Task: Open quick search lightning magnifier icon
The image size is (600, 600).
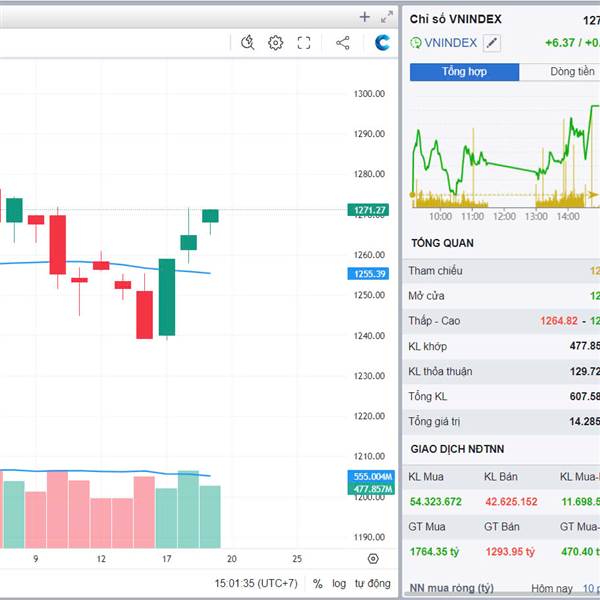Action: (x=248, y=42)
